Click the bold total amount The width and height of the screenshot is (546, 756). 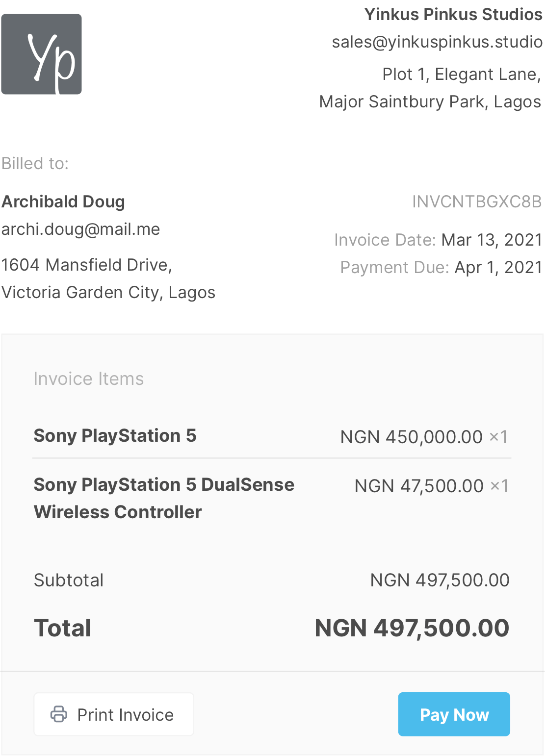coord(412,628)
